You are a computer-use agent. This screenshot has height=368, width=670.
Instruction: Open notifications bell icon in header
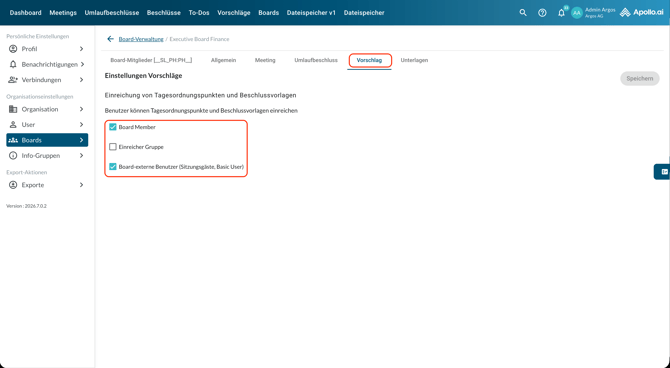coord(561,13)
